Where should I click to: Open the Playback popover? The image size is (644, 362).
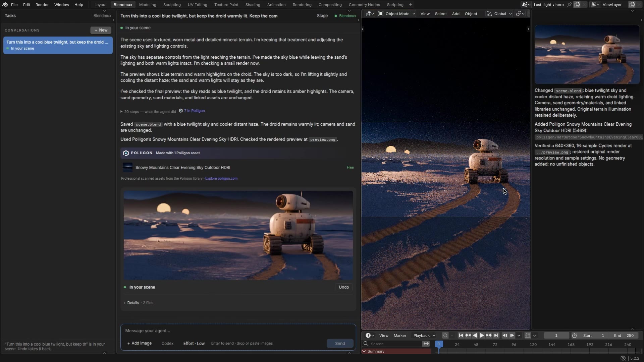(x=424, y=336)
